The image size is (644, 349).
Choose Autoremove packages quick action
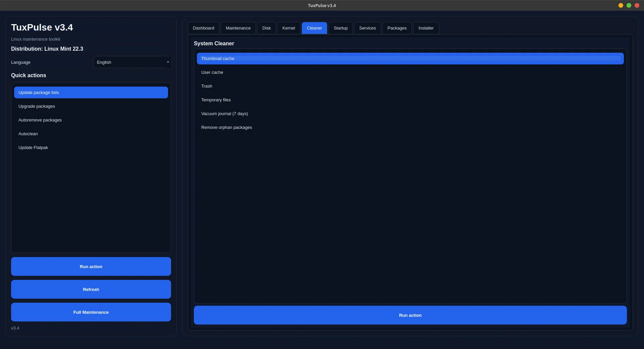point(40,120)
